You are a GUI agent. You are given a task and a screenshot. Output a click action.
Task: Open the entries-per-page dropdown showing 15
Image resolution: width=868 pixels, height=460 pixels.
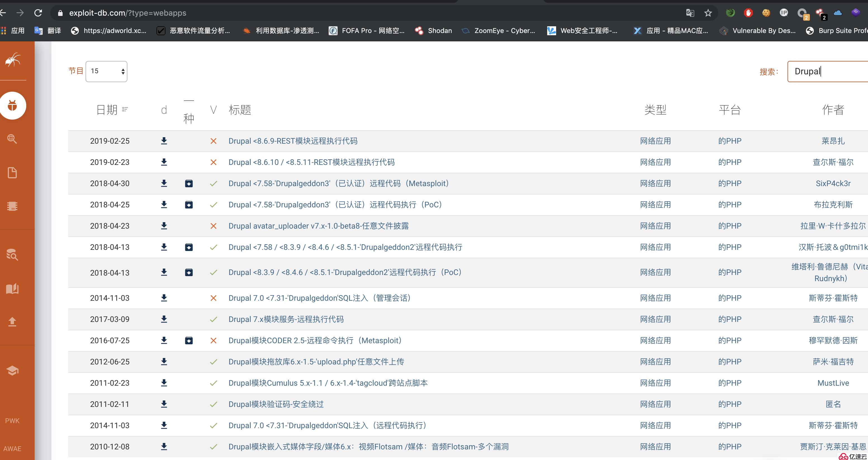(106, 71)
